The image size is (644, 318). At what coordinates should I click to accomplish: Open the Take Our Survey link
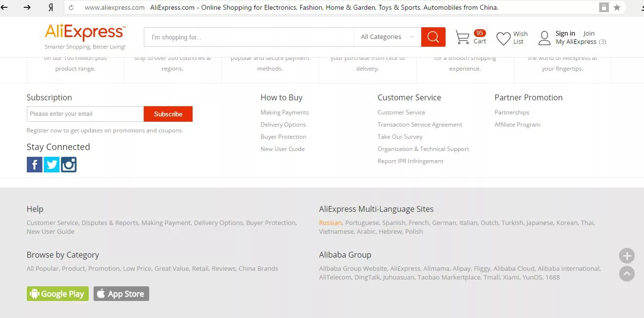[x=400, y=137]
